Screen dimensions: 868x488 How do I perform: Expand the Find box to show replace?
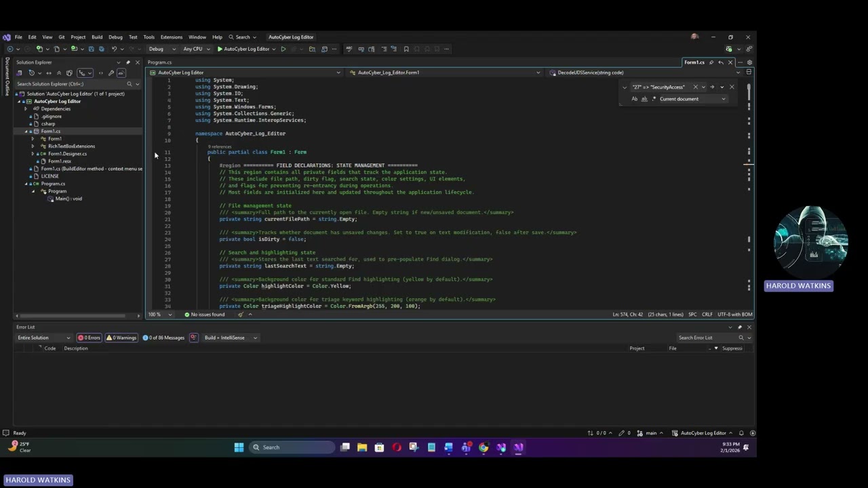click(x=625, y=87)
